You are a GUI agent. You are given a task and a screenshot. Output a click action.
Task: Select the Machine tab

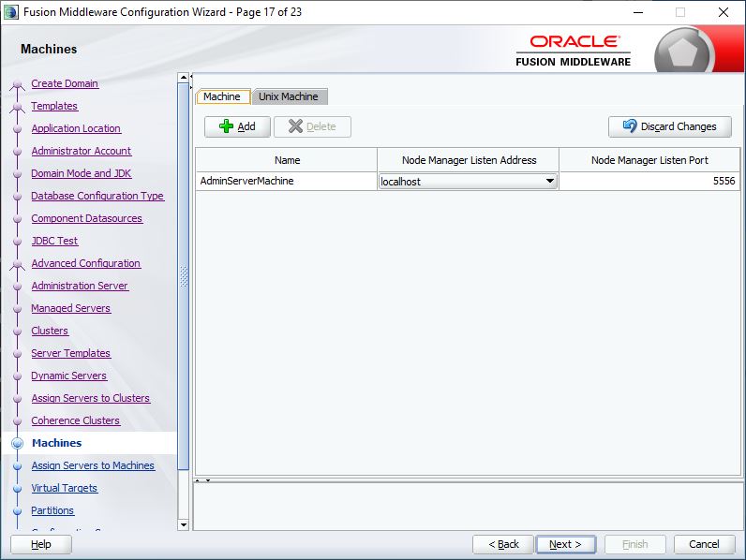[222, 96]
